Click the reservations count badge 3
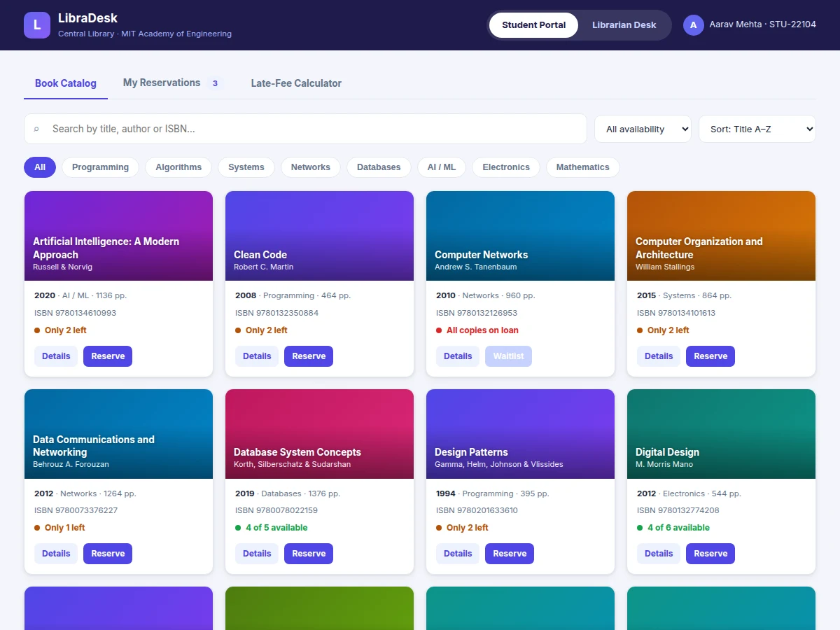This screenshot has height=630, width=840. (215, 83)
